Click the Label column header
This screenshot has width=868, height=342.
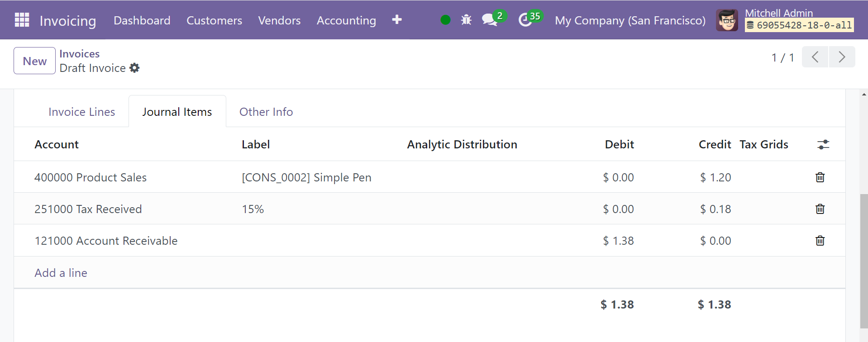[256, 144]
